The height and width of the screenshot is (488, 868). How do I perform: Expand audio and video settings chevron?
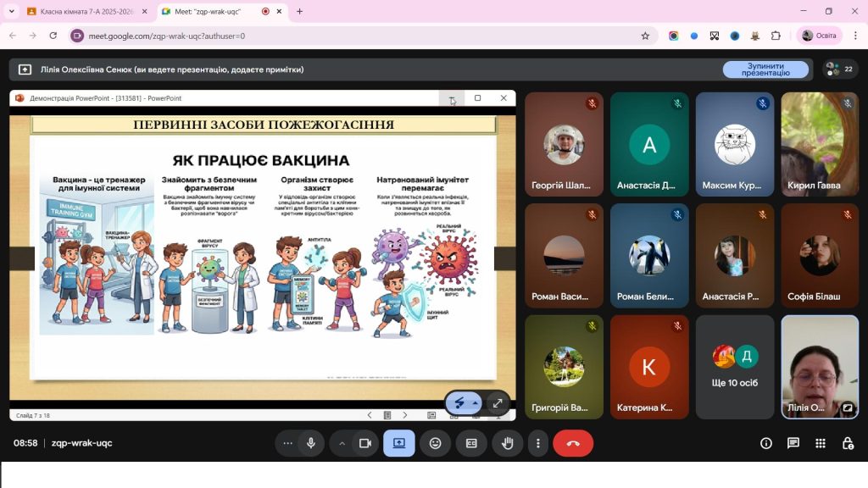342,443
